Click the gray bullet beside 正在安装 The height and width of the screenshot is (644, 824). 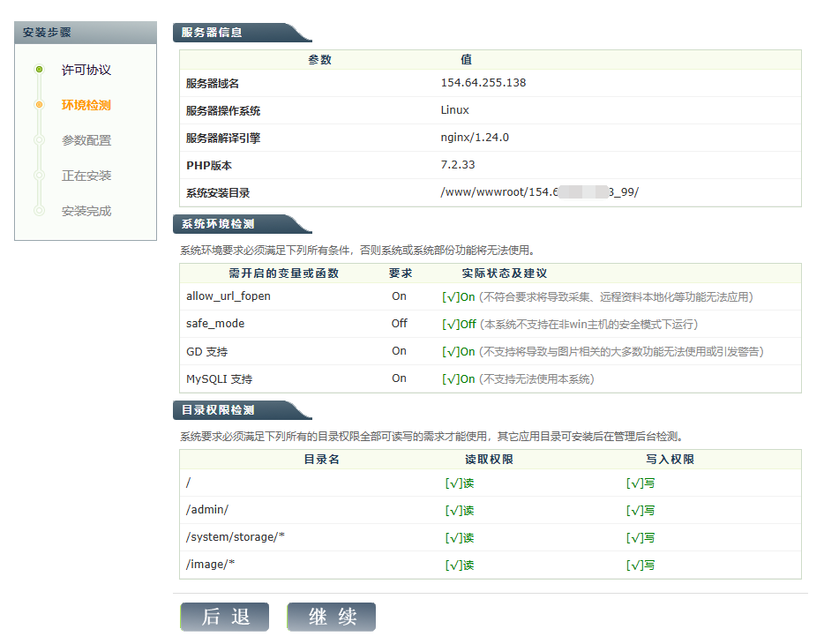coord(39,175)
